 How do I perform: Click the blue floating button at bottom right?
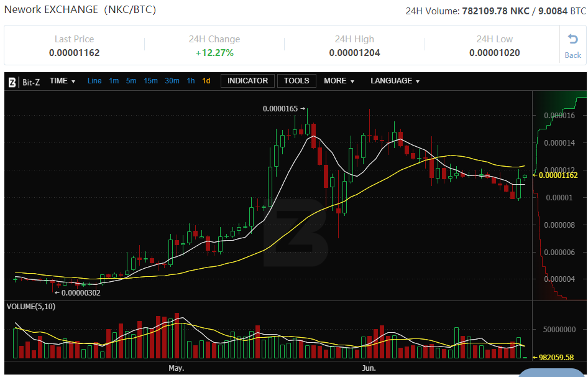[x=553, y=373]
